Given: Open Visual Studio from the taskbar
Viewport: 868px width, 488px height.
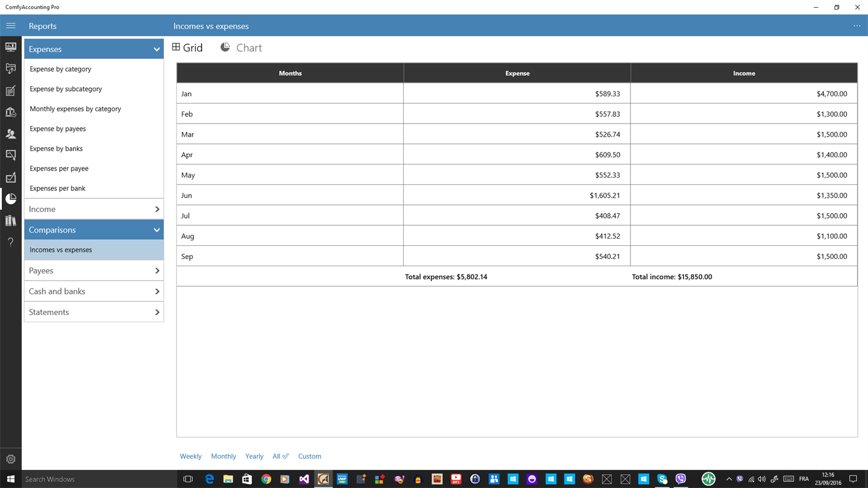Looking at the screenshot, I should (x=304, y=479).
